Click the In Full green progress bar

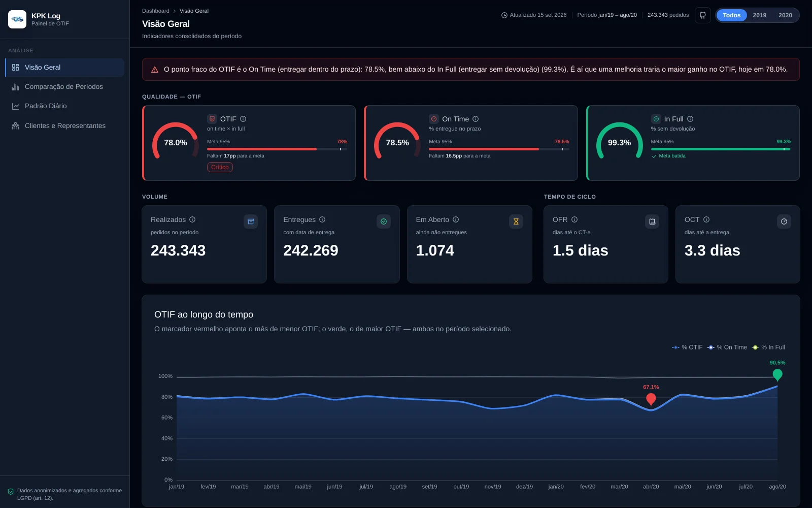721,149
